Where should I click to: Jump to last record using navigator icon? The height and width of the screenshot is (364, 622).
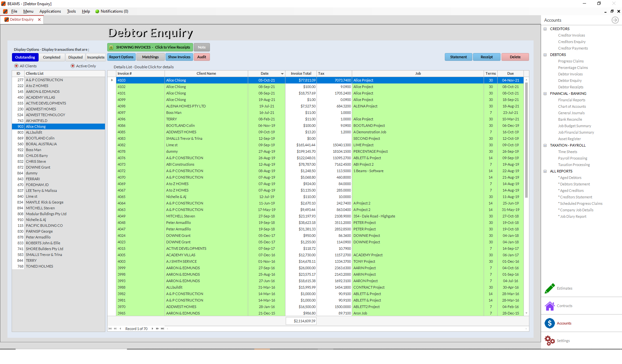point(162,328)
